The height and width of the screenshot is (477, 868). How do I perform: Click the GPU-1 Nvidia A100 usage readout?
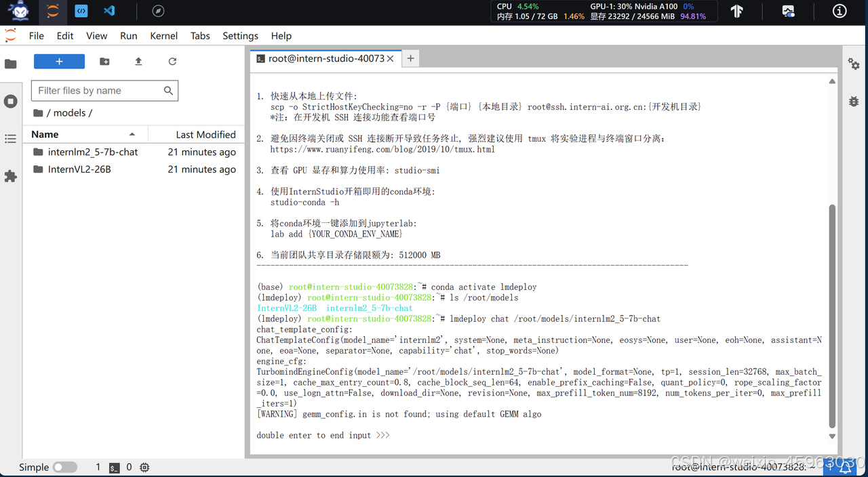click(642, 6)
